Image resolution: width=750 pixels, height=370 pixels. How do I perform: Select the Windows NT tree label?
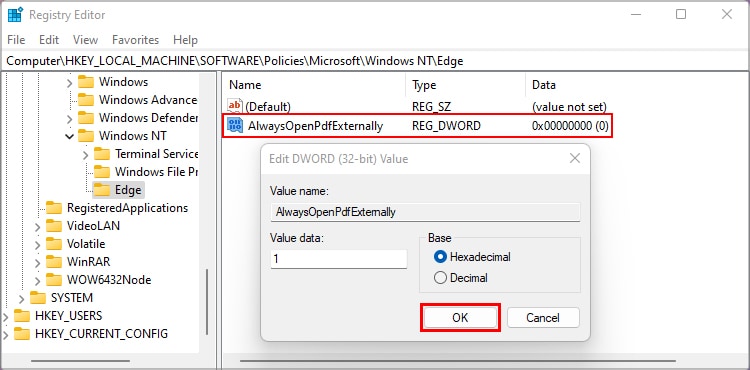click(133, 136)
